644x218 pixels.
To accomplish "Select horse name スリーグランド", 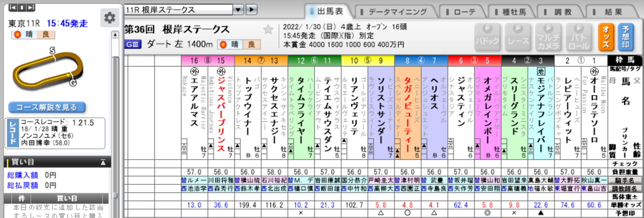I will [514, 105].
